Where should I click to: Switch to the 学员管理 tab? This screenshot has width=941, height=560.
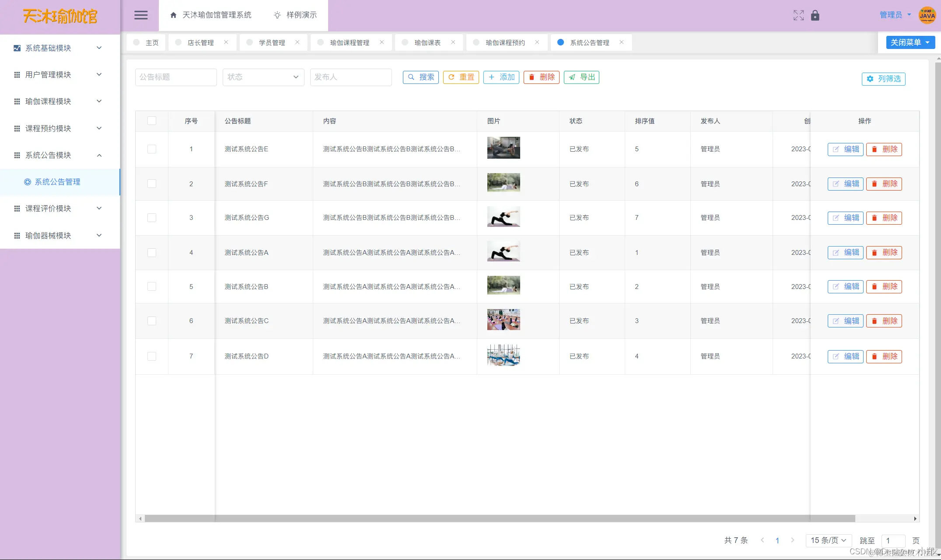point(272,42)
